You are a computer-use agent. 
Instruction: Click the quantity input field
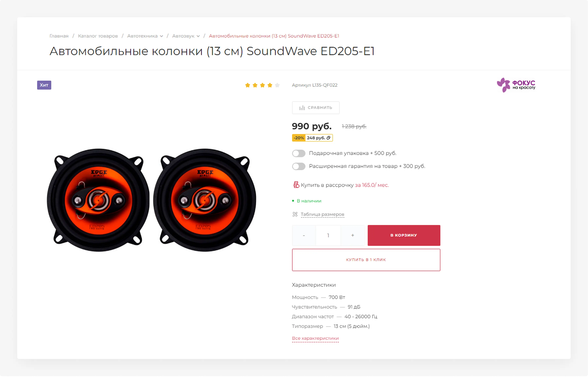click(328, 235)
